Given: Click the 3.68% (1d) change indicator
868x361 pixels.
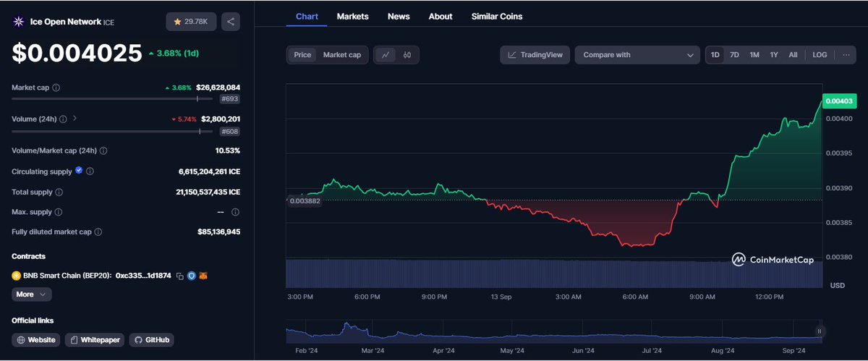Looking at the screenshot, I should click(x=175, y=54).
